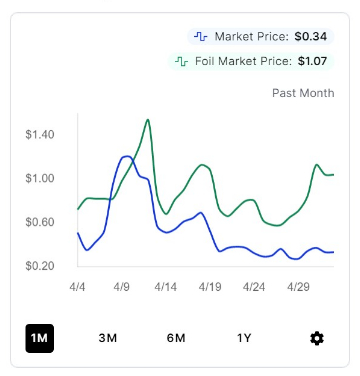Click the blue Market Price step-line icon
The width and height of the screenshot is (360, 376).
pos(200,36)
